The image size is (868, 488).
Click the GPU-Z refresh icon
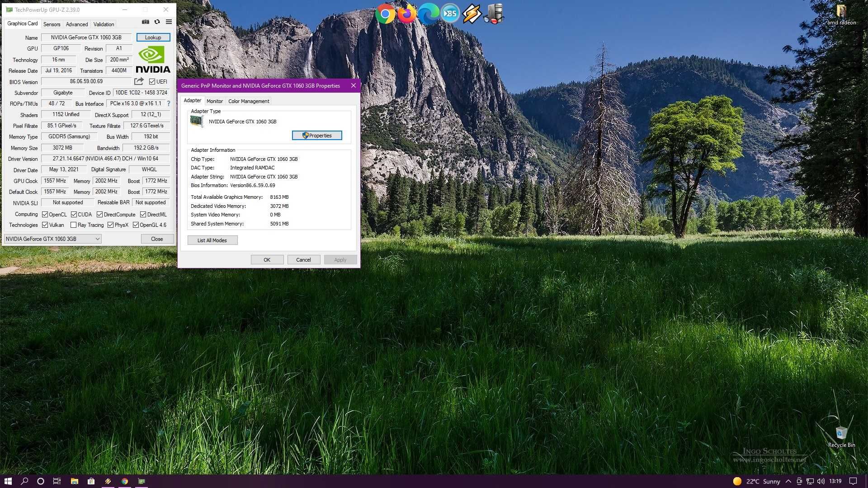157,22
